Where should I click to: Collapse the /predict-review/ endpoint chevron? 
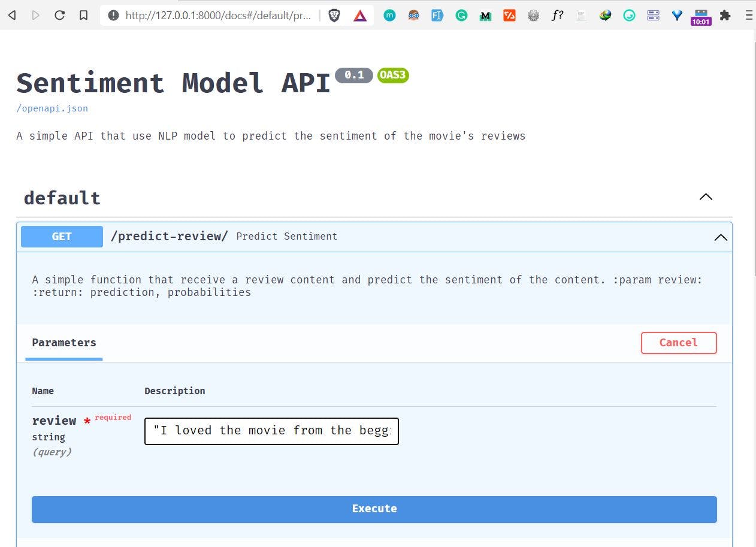[x=721, y=237]
